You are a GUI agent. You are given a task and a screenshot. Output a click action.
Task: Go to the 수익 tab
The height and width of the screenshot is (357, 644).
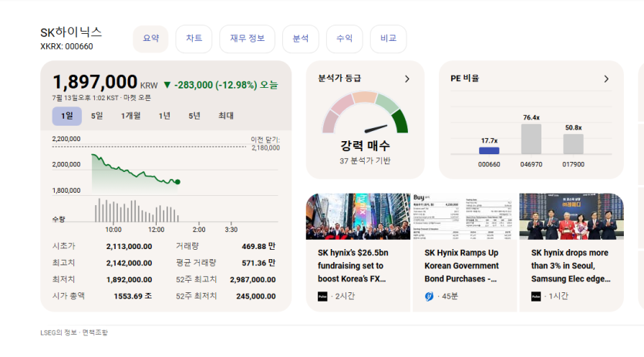click(x=344, y=39)
